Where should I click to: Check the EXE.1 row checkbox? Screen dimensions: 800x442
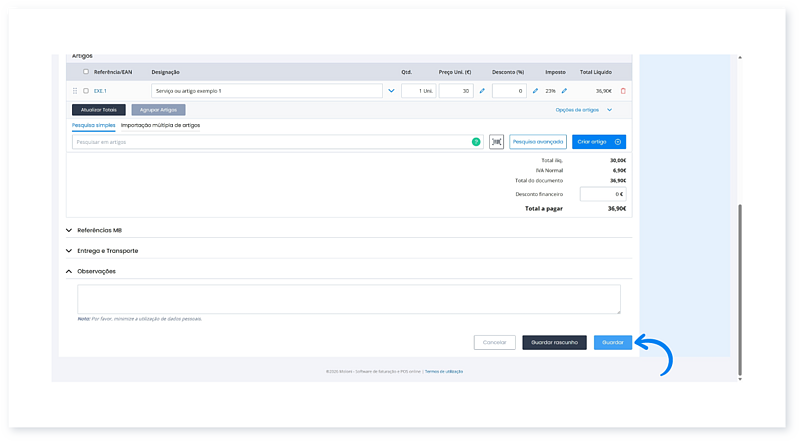point(86,91)
